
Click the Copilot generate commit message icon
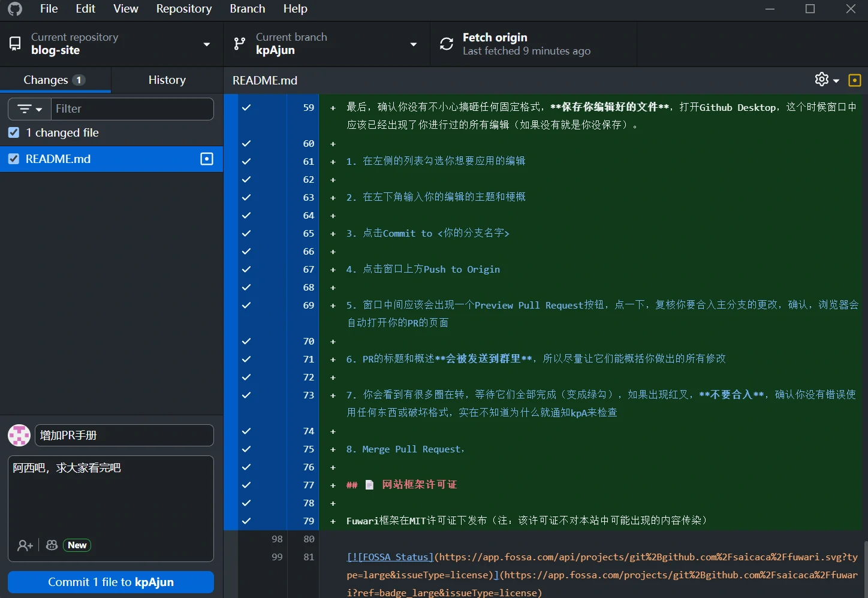coord(52,545)
